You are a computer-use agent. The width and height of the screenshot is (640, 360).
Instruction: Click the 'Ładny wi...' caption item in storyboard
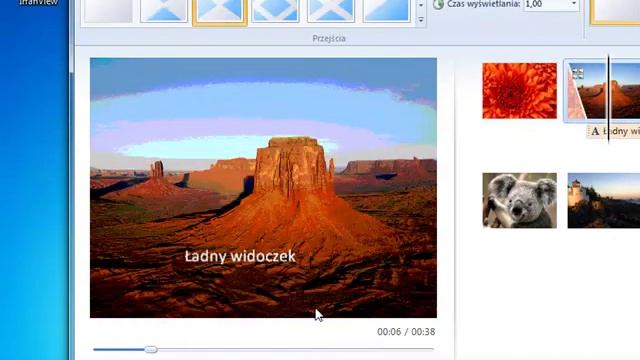[614, 131]
